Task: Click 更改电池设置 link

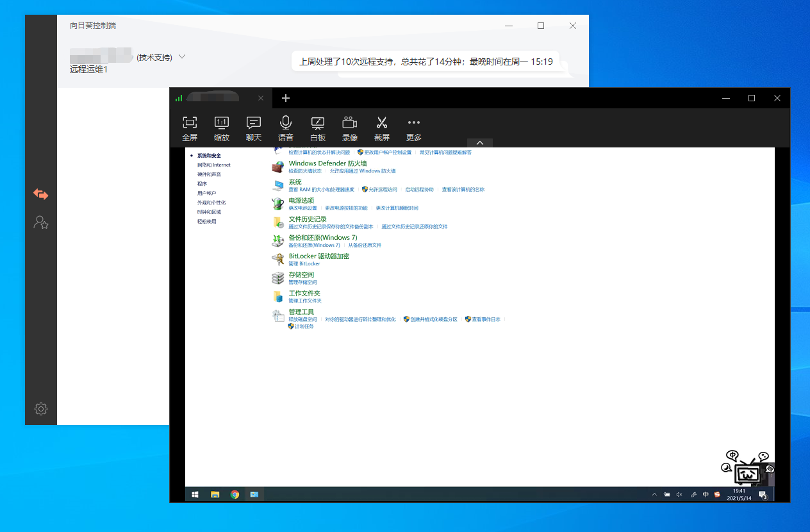Action: coord(302,208)
